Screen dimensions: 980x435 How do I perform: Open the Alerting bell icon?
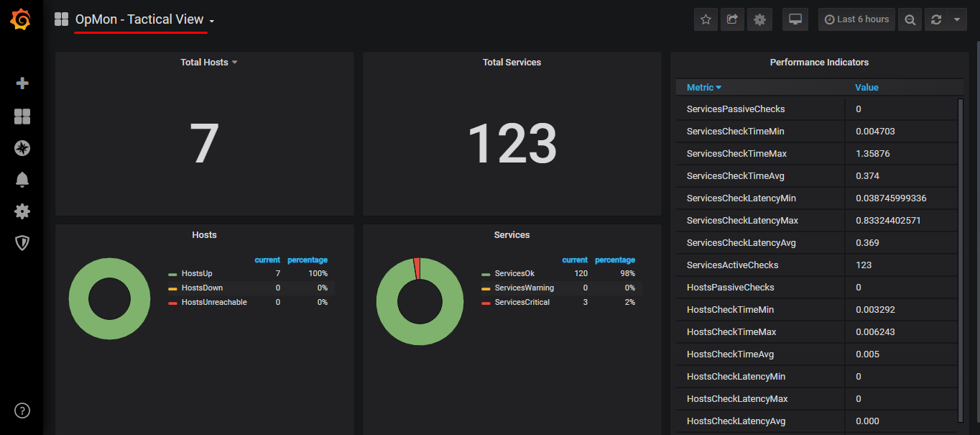click(22, 180)
